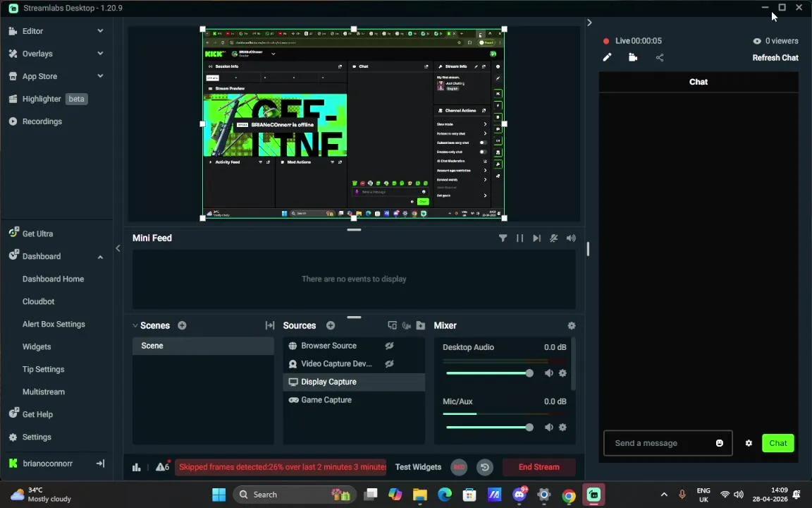Expand the Overlays chevron
The image size is (812, 508).
pyautogui.click(x=100, y=54)
